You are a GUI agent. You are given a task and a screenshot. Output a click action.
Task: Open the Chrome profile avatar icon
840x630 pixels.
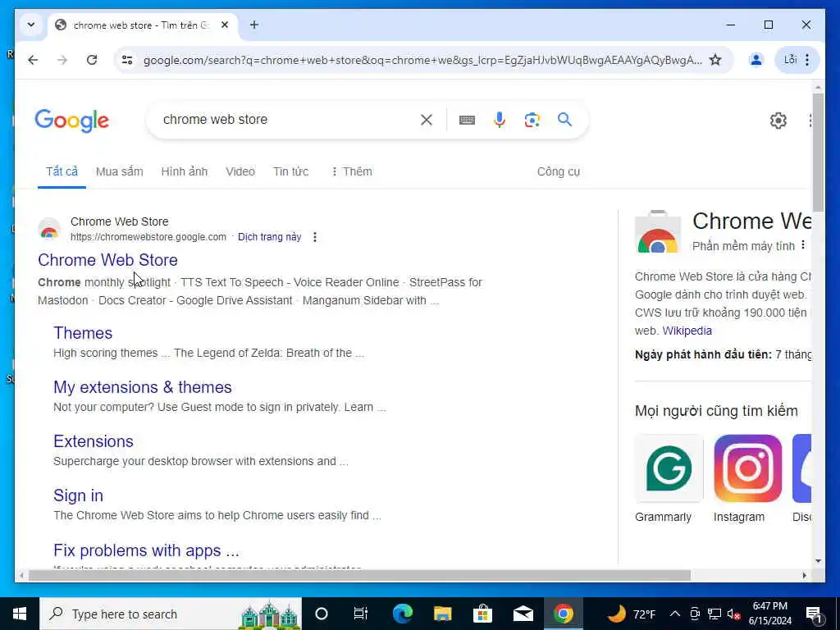point(756,60)
